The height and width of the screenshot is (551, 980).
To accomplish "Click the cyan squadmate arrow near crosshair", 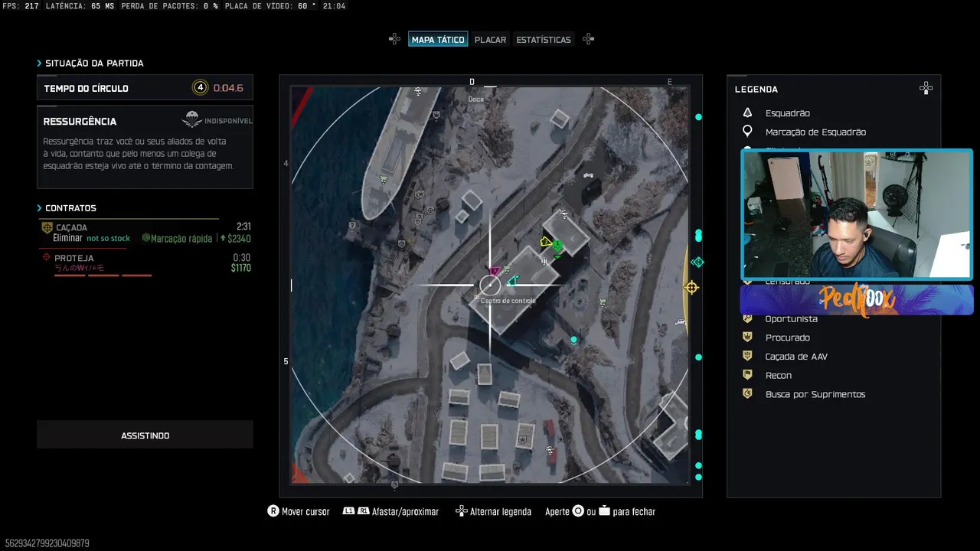I will (512, 281).
